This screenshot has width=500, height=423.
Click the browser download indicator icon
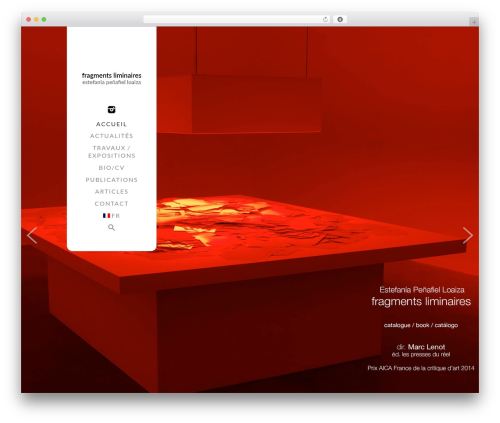click(x=340, y=19)
